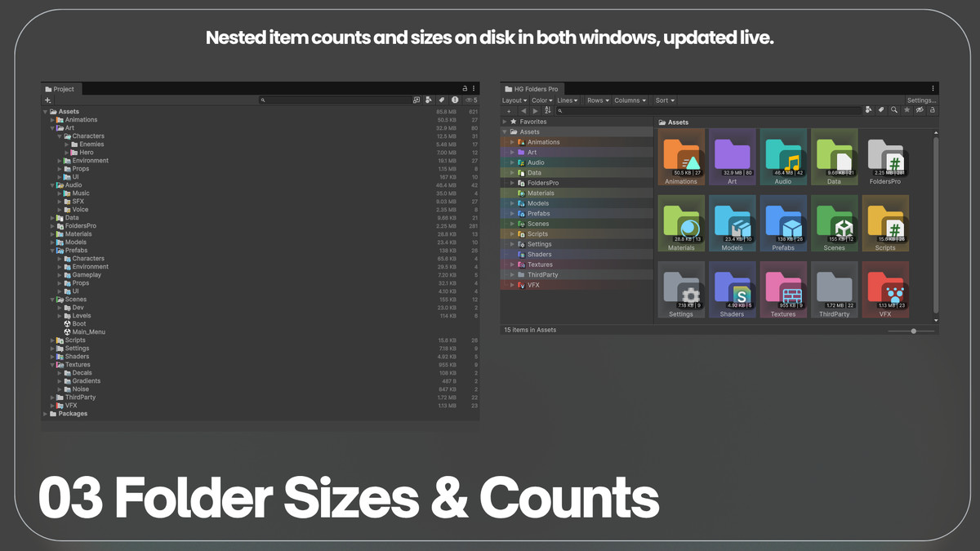Open the Layout dropdown
Screen dimensions: 980x551
pos(514,100)
